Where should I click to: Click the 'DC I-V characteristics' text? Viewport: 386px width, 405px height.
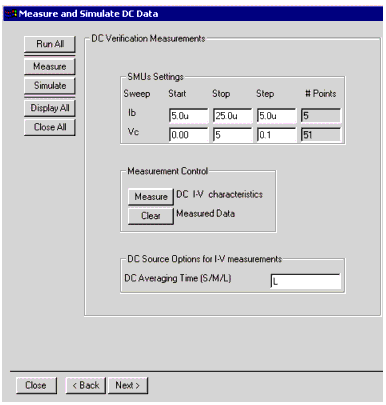pyautogui.click(x=219, y=194)
